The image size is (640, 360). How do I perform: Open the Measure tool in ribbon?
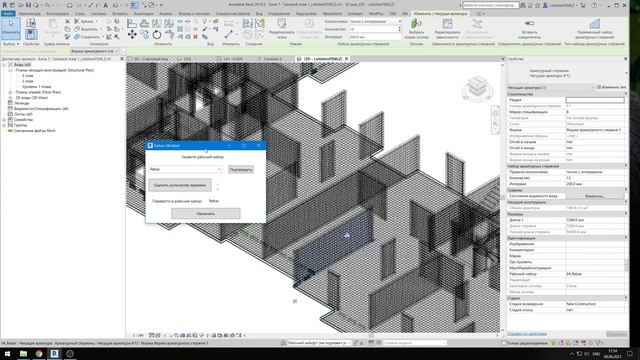pyautogui.click(x=229, y=34)
